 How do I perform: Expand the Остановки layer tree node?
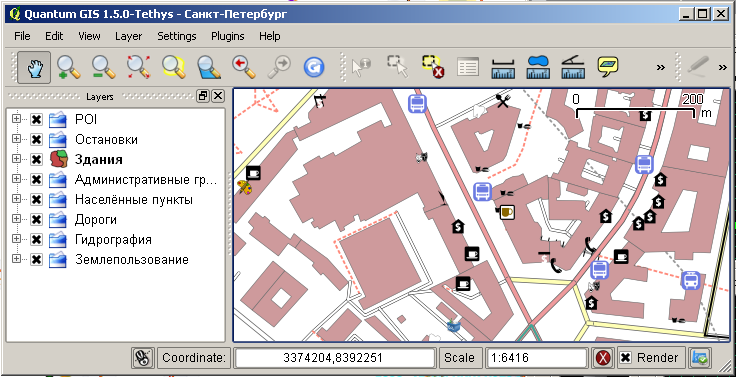click(x=16, y=139)
